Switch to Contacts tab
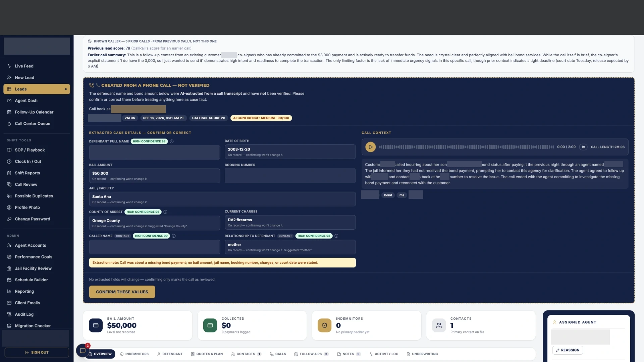The height and width of the screenshot is (362, 644). point(246,354)
